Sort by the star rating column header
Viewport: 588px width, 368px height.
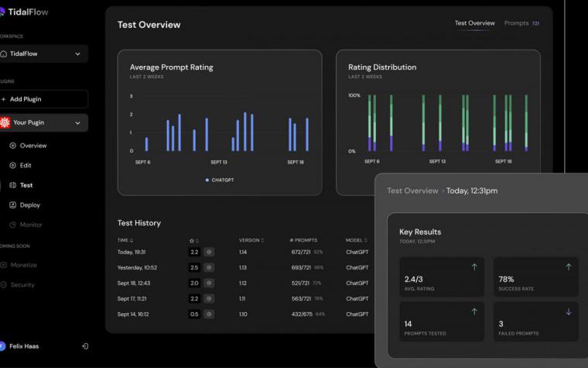[x=194, y=240]
